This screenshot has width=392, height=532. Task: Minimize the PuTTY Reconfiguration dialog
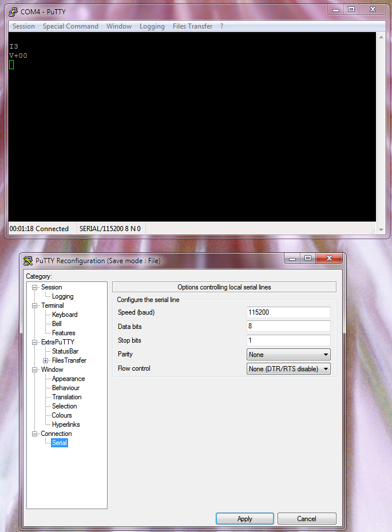coord(292,259)
